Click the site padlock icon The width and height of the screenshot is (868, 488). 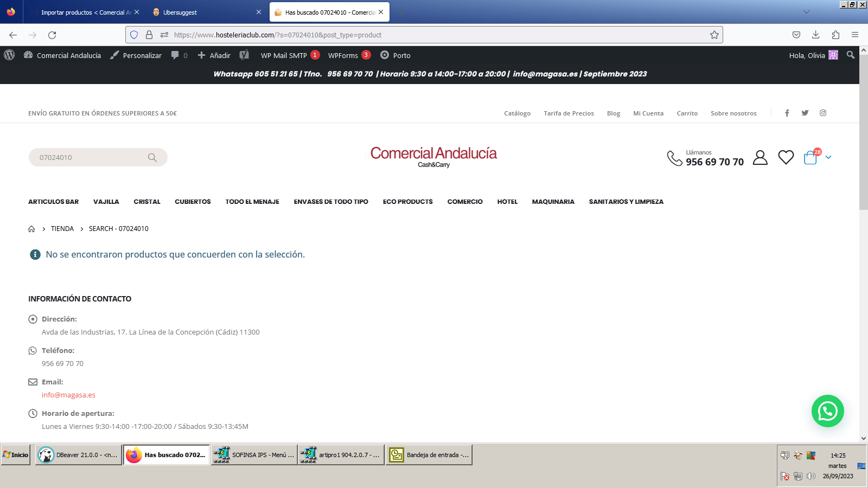(149, 35)
